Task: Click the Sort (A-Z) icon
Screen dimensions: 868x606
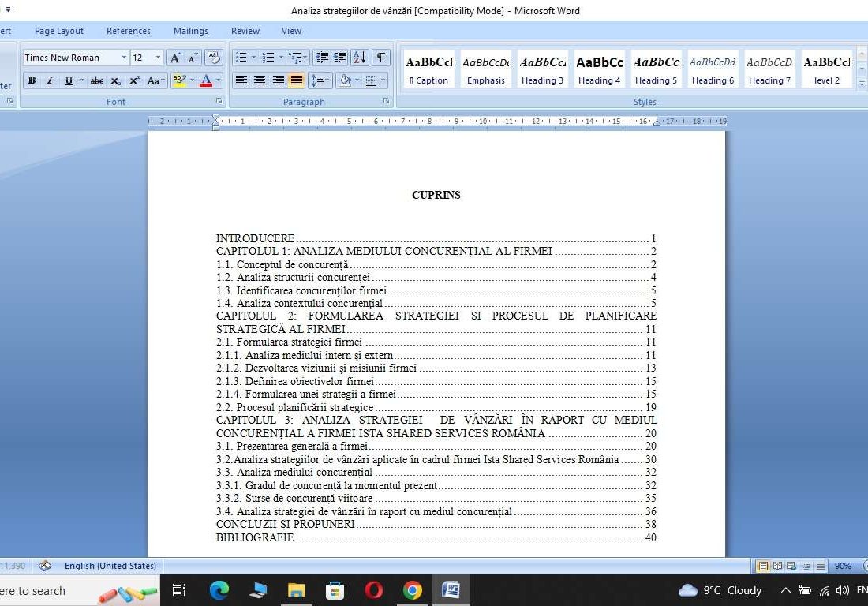Action: [x=359, y=58]
